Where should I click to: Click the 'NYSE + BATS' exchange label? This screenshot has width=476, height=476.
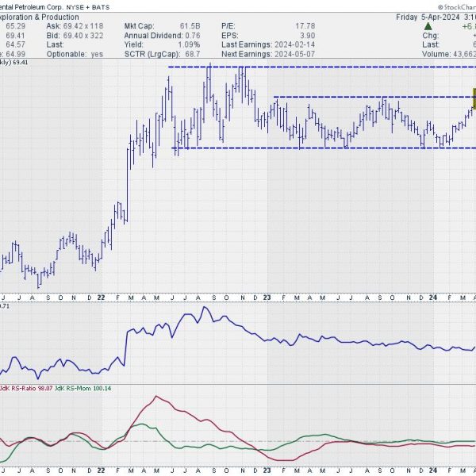88,7
